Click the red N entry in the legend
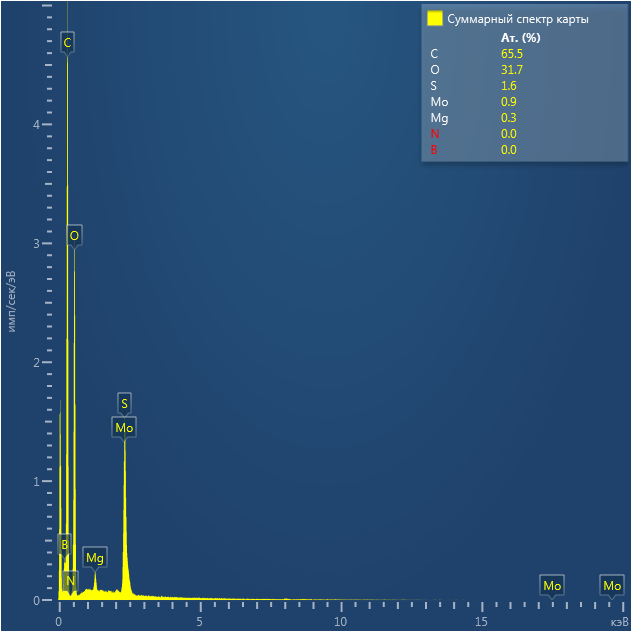The image size is (632, 632). pyautogui.click(x=434, y=134)
